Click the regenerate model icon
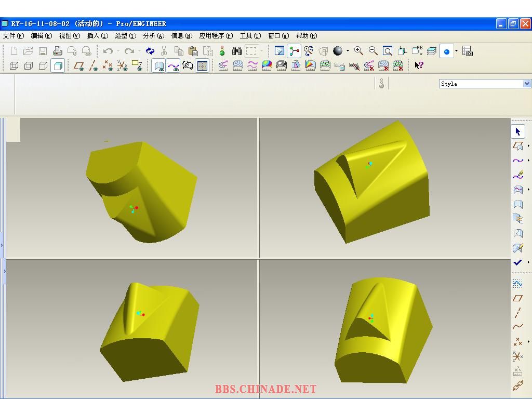 tap(150, 51)
